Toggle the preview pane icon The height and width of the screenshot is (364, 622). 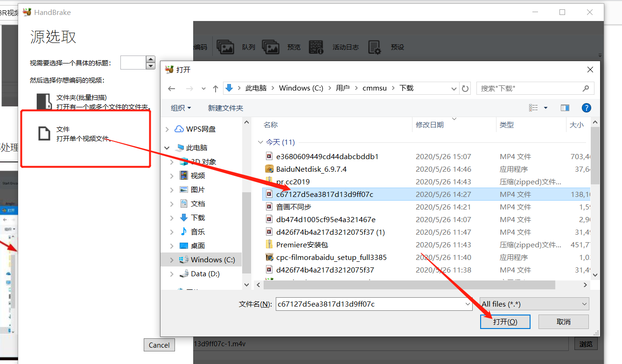[565, 108]
